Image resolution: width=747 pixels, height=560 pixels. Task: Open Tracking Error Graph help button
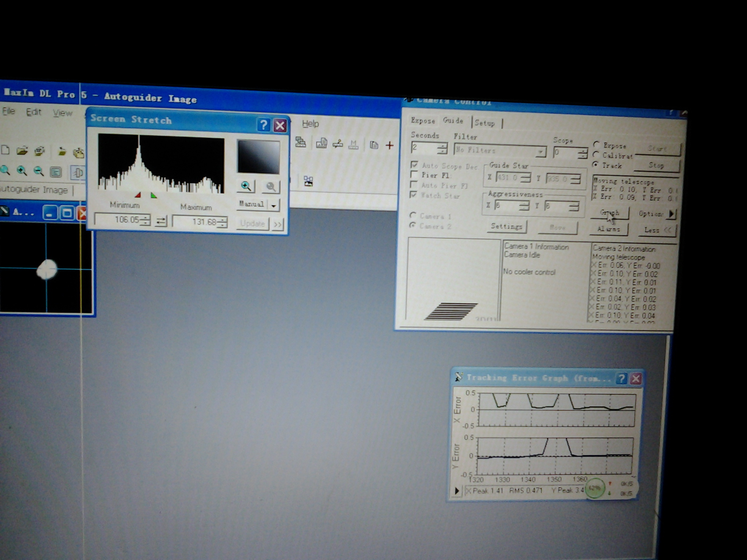[x=621, y=378]
